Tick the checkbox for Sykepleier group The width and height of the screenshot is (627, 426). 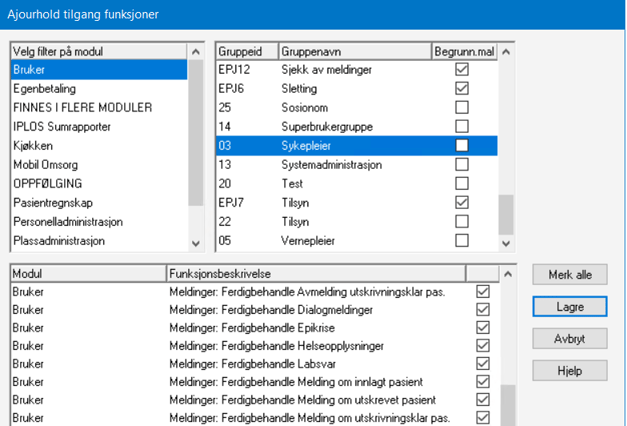[461, 145]
